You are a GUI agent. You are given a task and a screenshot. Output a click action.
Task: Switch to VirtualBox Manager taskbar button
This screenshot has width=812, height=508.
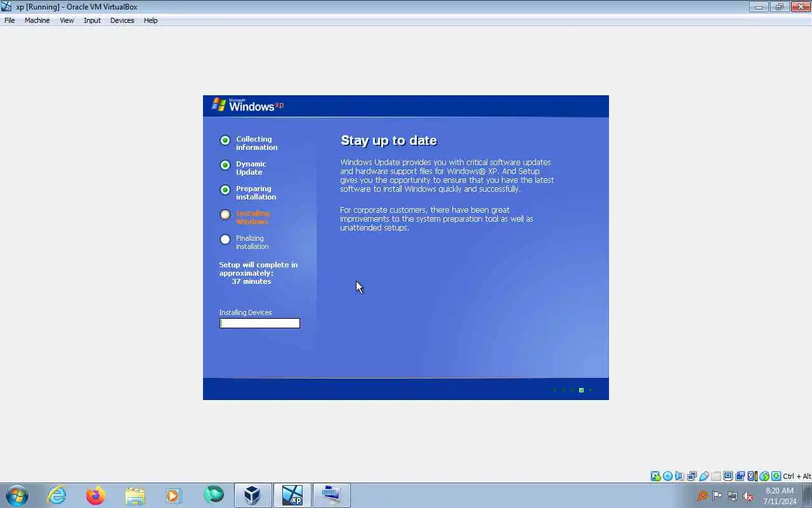[x=253, y=495]
